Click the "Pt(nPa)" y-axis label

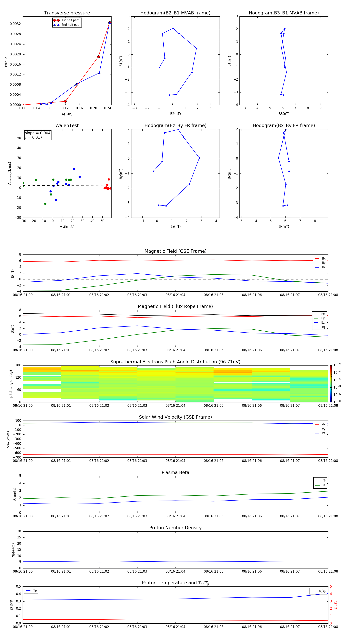pos(6,61)
